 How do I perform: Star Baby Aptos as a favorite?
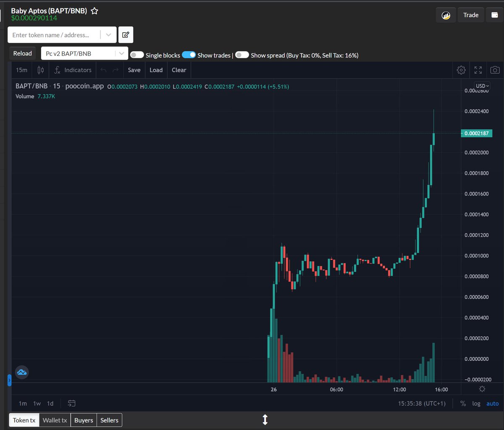pyautogui.click(x=94, y=11)
